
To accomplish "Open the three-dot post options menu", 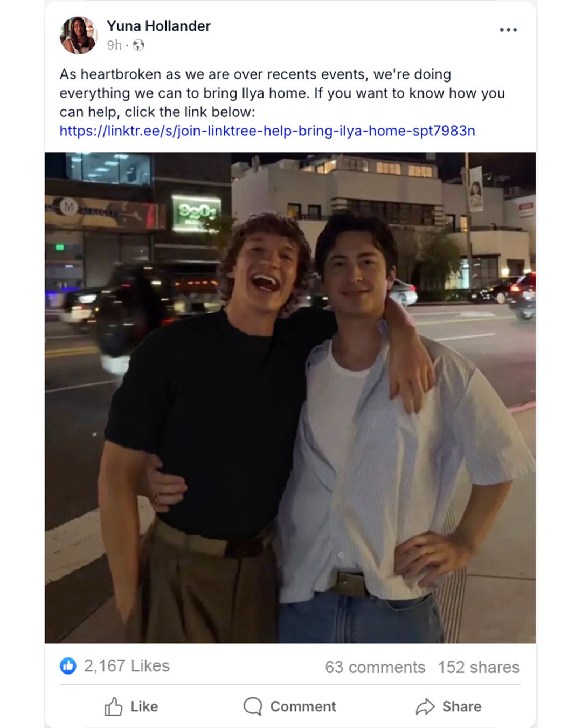I will pos(508,30).
